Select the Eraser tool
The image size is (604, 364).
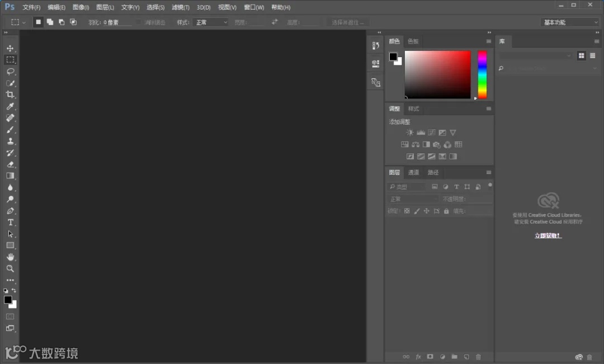(10, 164)
